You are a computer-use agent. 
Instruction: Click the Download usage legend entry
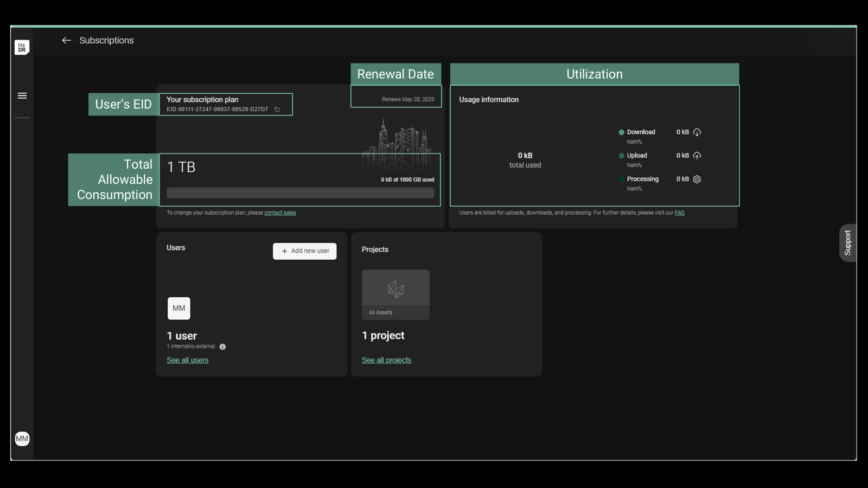tap(640, 132)
